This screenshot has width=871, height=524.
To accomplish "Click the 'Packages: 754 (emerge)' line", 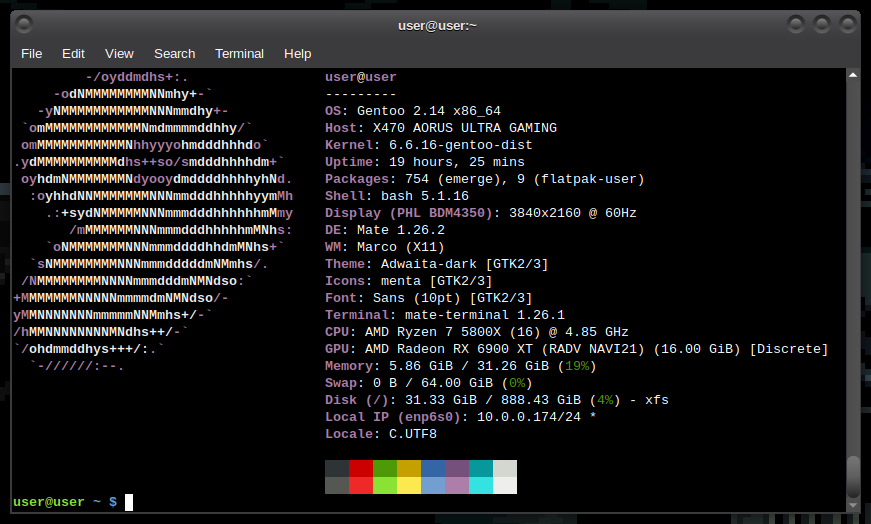I will point(484,179).
